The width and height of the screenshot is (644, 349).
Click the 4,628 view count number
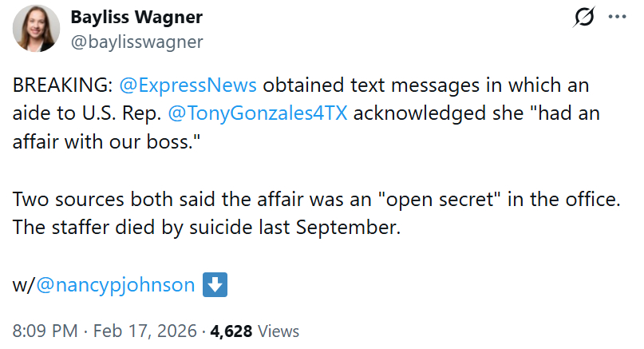click(231, 331)
